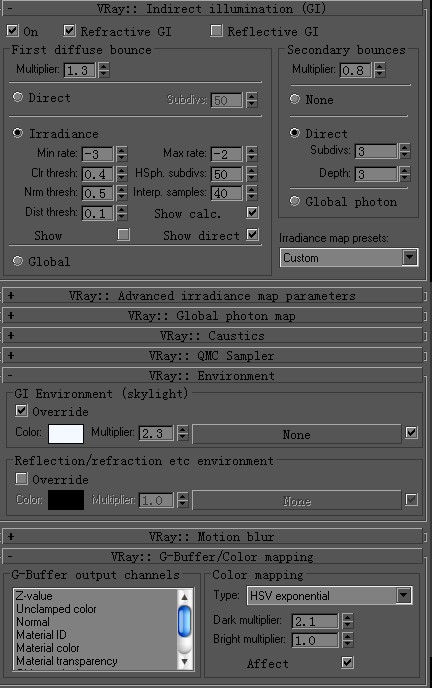
Task: Expand Advanced irradiance map parameters rollout
Action: coord(212,296)
